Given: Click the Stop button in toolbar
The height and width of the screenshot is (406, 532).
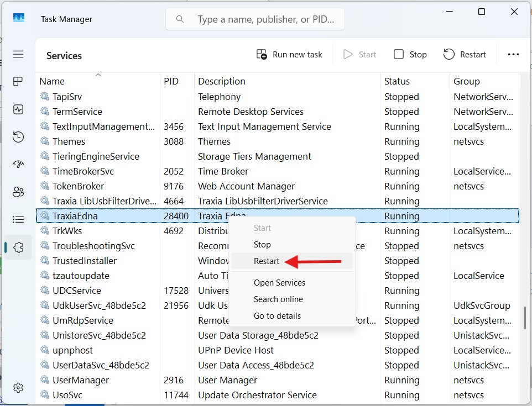Looking at the screenshot, I should pyautogui.click(x=410, y=54).
